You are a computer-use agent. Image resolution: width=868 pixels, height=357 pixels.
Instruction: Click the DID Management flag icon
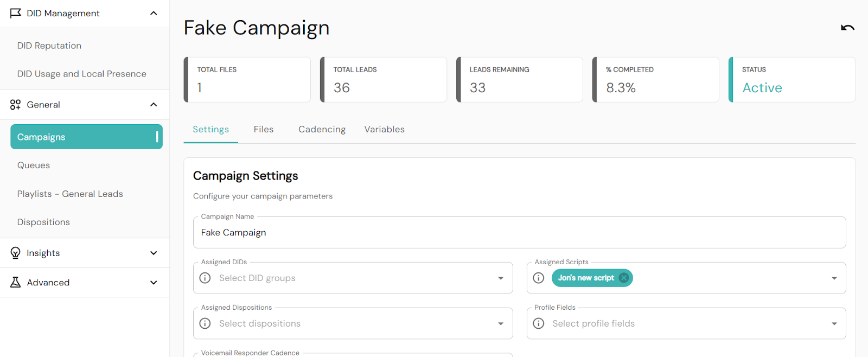pyautogui.click(x=15, y=13)
